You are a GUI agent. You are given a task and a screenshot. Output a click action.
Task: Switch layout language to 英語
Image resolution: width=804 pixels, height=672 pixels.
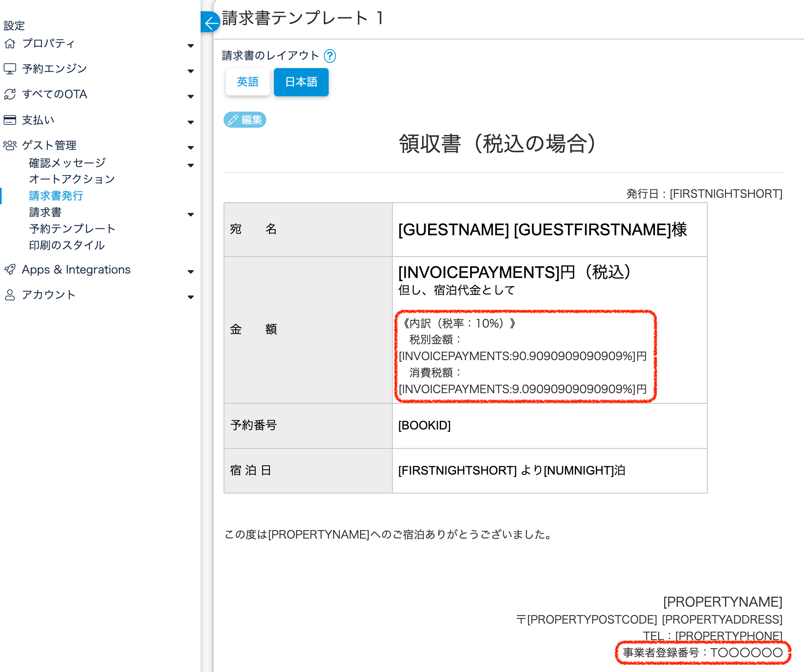pos(247,82)
